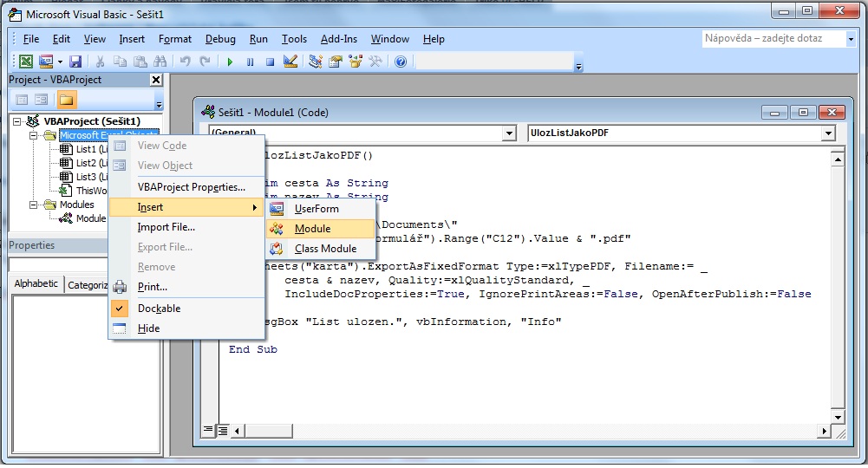Image resolution: width=868 pixels, height=468 pixels.
Task: Collapse the Modules folder in project tree
Action: tap(33, 205)
